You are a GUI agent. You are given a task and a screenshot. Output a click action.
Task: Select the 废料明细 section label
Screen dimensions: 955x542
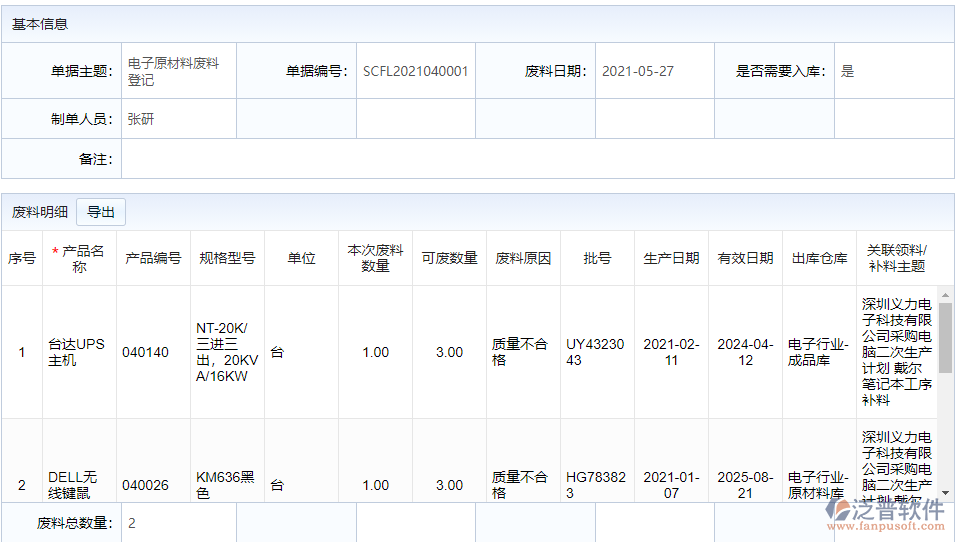click(x=40, y=212)
